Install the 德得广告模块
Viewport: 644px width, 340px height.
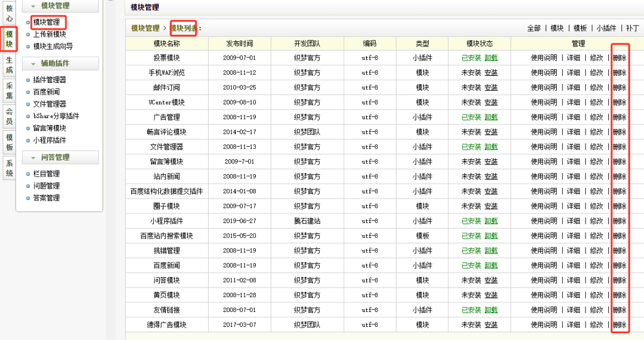[491, 325]
